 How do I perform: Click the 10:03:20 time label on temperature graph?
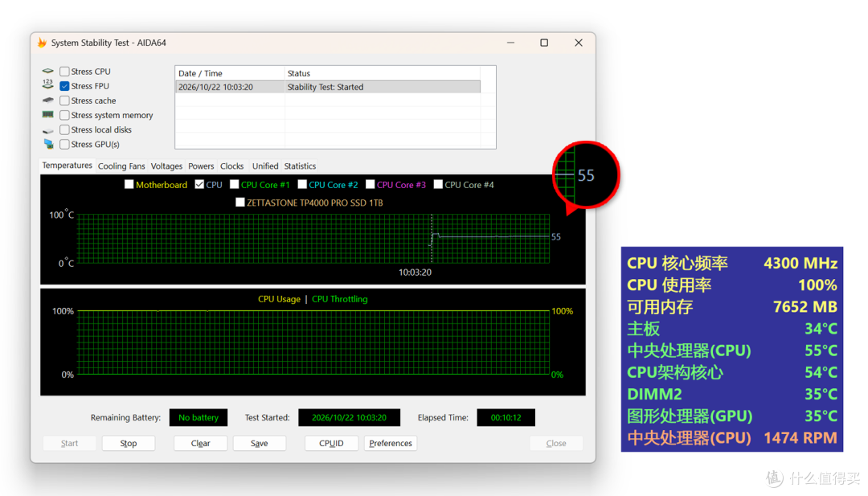(x=415, y=273)
